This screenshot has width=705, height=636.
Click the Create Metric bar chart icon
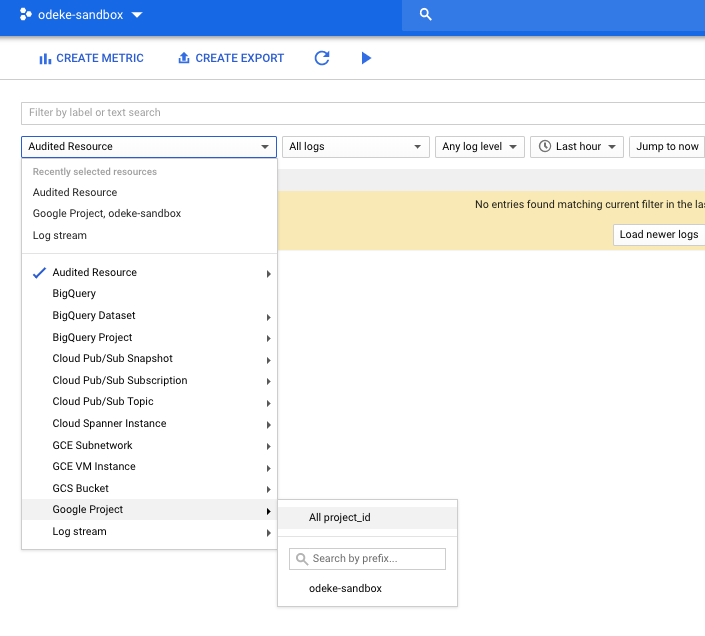(45, 58)
